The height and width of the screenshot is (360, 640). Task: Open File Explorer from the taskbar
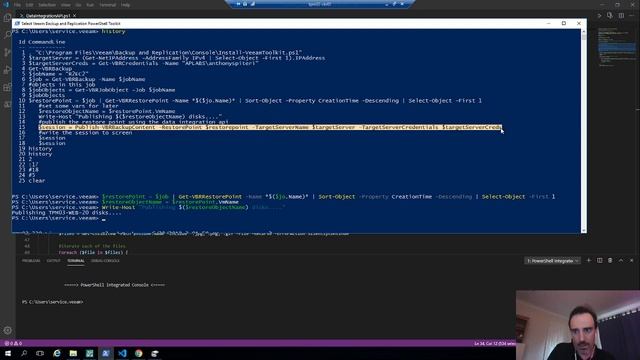[73, 353]
